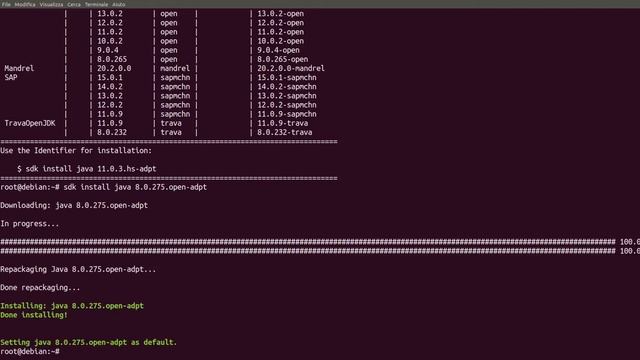640x360 pixels.
Task: Click the identifier 8.0.265-open
Action: tap(282, 59)
